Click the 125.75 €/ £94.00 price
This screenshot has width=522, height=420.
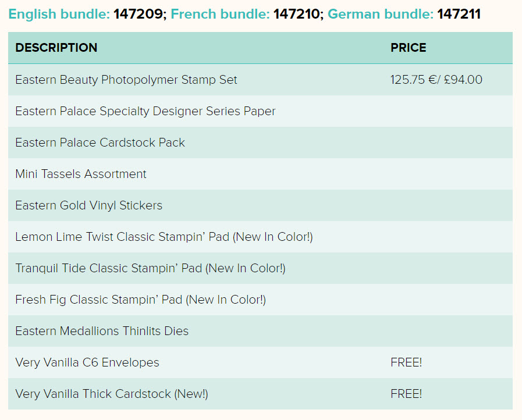436,80
